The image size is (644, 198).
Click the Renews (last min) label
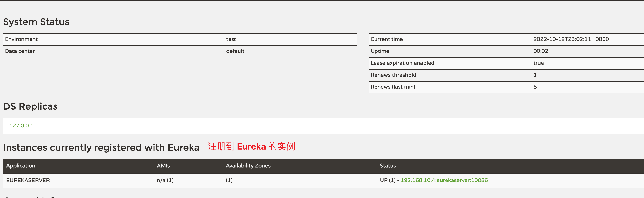(392, 87)
